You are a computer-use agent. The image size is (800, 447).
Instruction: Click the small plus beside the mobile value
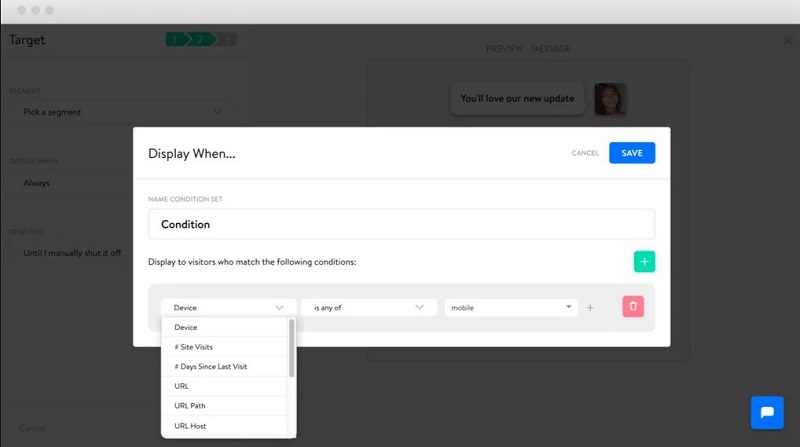(590, 308)
